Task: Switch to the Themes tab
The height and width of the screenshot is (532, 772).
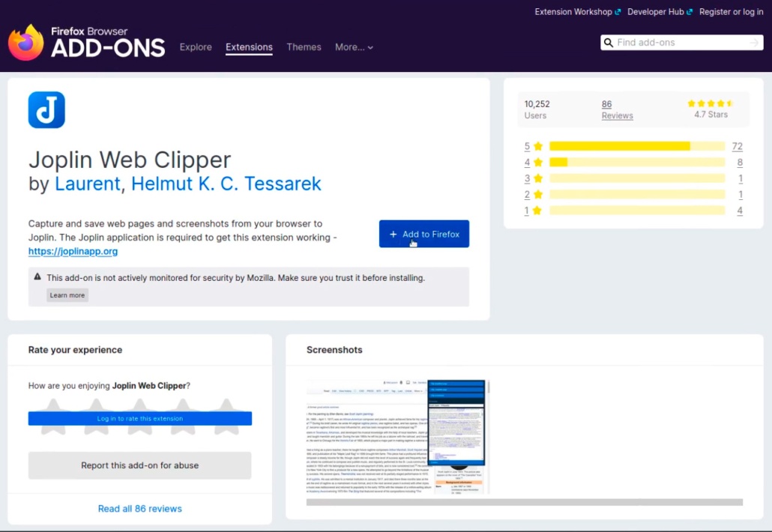Action: [x=304, y=47]
